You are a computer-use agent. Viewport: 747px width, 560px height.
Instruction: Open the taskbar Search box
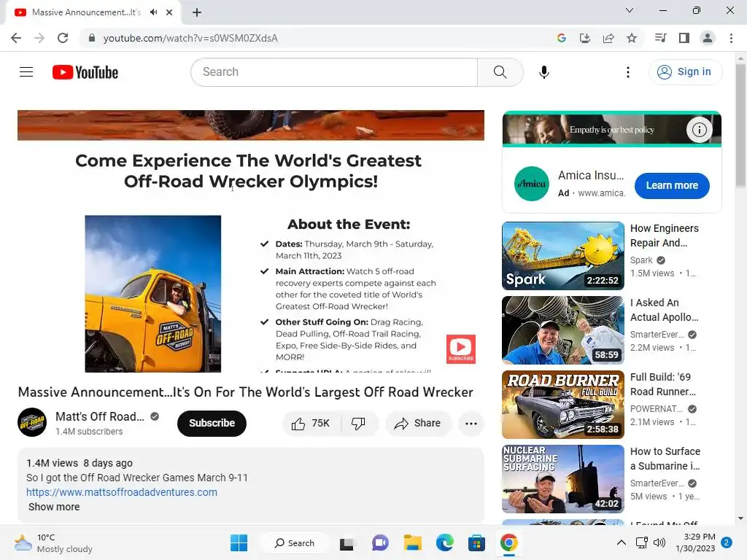pyautogui.click(x=295, y=542)
